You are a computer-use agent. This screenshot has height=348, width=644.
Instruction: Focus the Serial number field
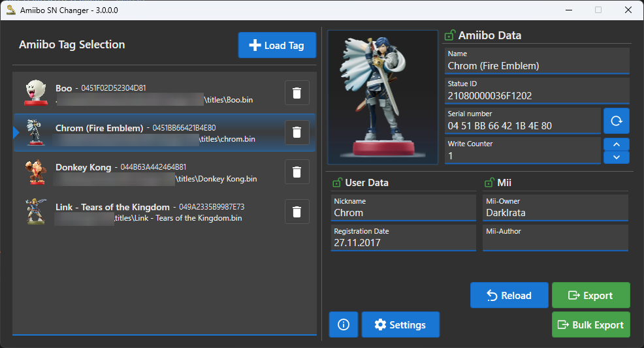pyautogui.click(x=523, y=121)
